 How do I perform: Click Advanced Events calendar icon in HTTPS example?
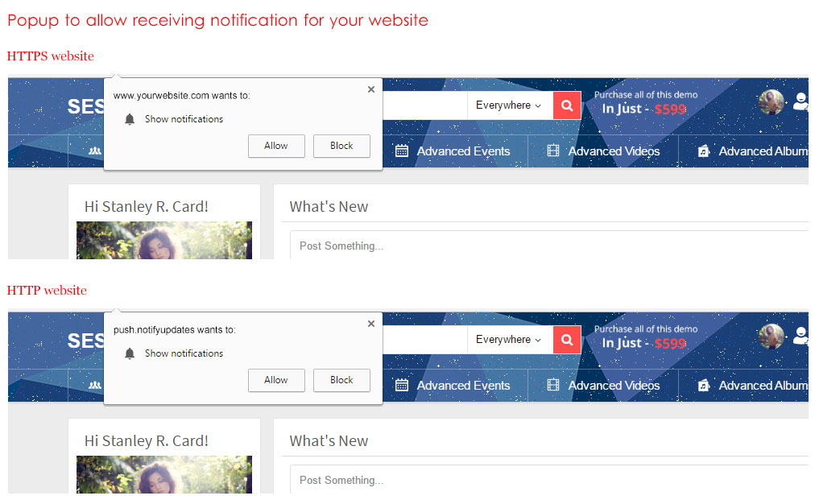pos(402,151)
